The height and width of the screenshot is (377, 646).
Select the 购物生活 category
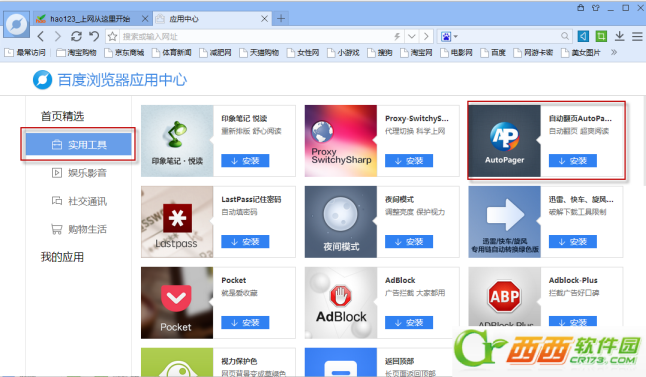pos(79,229)
